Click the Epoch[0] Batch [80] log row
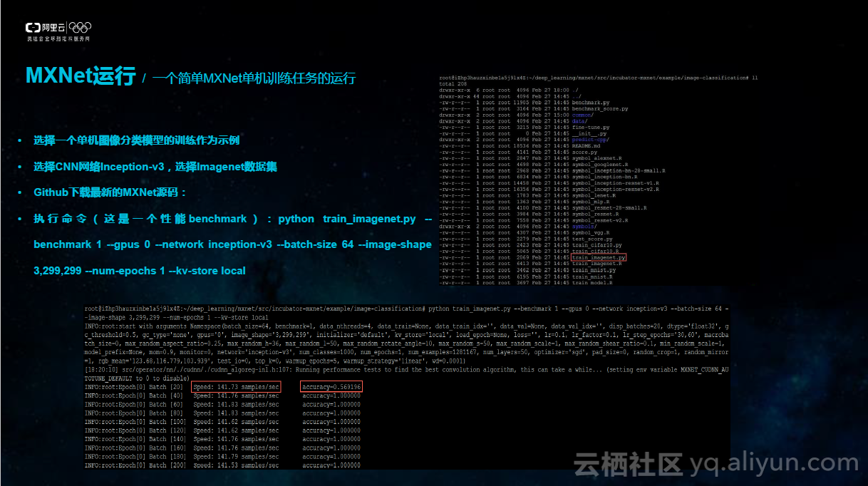The width and height of the screenshot is (868, 486). point(222,413)
